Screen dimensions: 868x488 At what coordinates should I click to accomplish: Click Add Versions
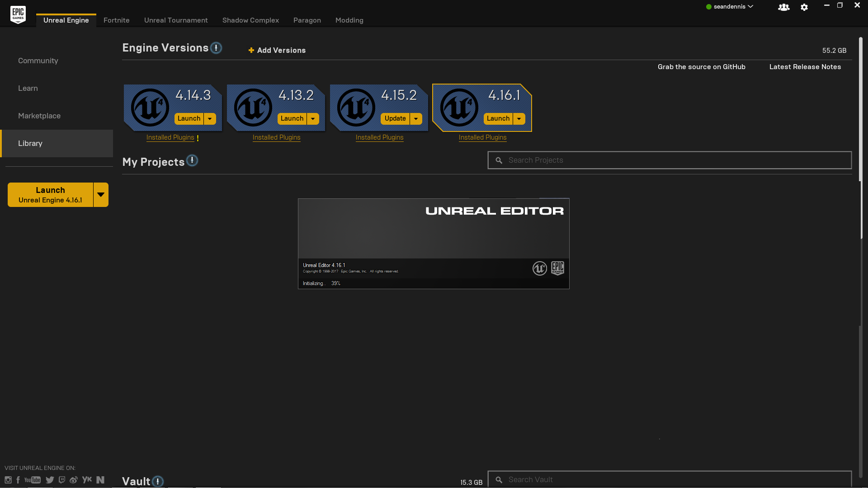[x=277, y=50]
